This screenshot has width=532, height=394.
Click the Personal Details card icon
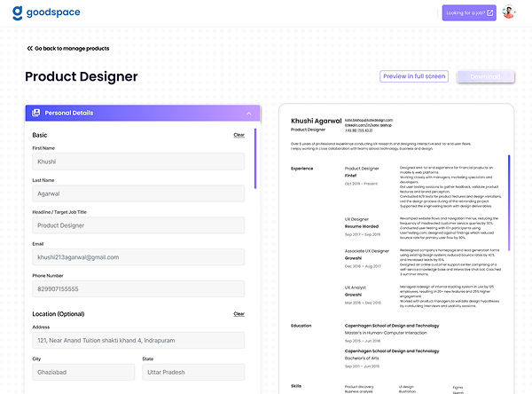[36, 113]
